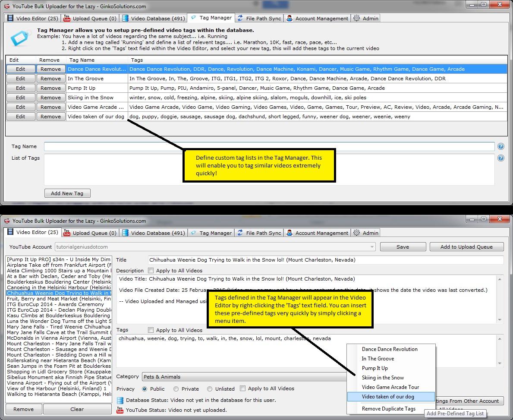Screen dimensions: 513x420
Task: Select Shopping in Lidl Grocery Store video
Action: 59,372
